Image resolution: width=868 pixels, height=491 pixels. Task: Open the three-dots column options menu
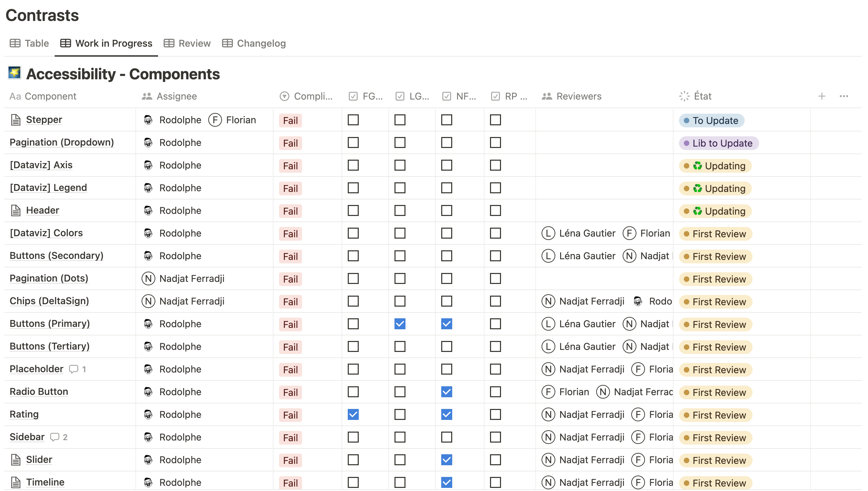click(x=844, y=96)
